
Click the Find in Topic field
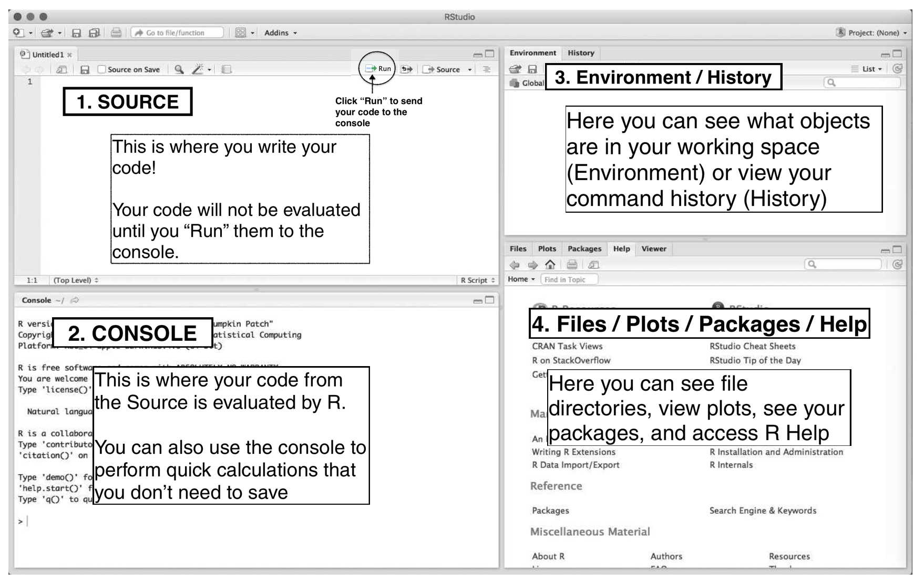point(569,279)
